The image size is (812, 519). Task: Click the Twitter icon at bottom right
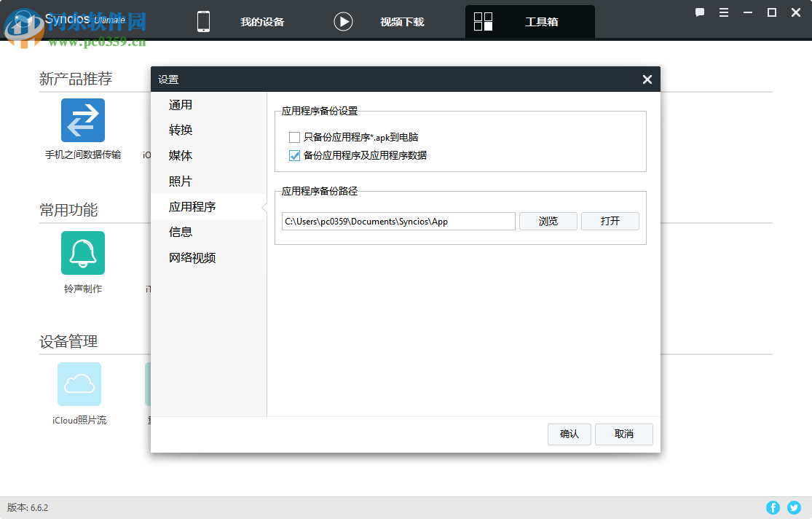tap(794, 507)
